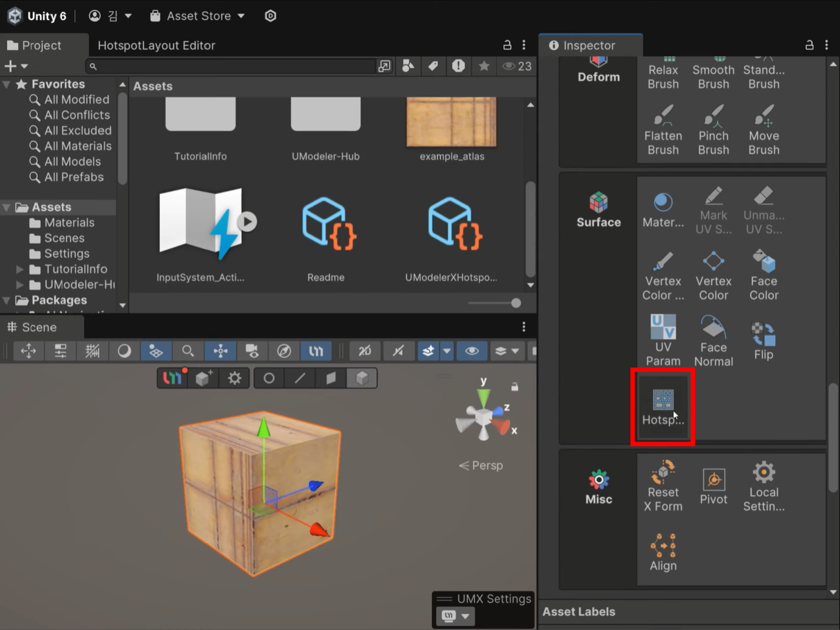840x630 pixels.
Task: Click the Reset X Form tool
Action: click(x=663, y=486)
